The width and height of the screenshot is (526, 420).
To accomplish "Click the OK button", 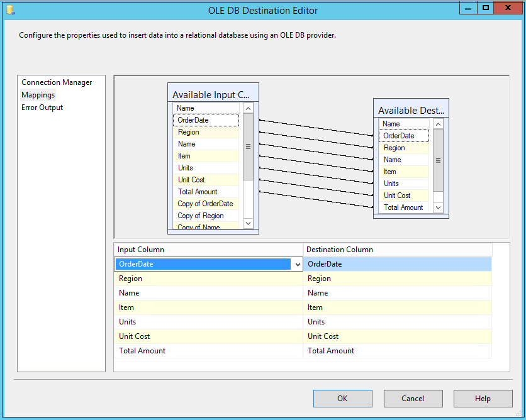I will [342, 398].
